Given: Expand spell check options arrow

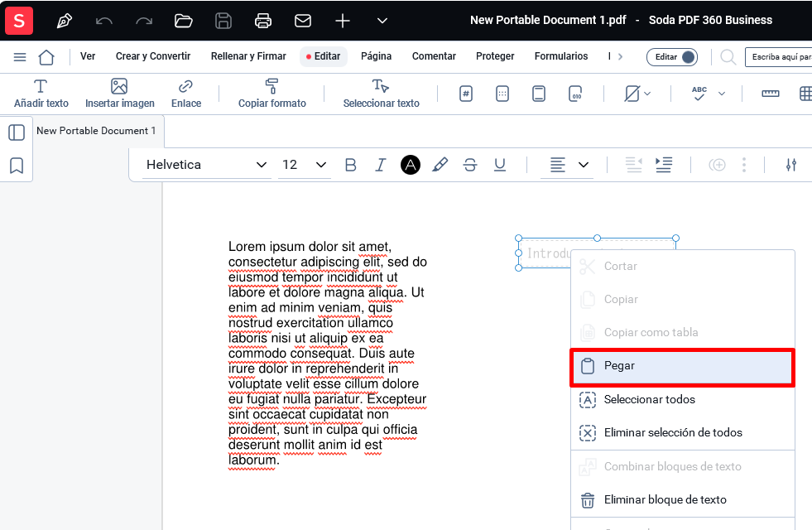Looking at the screenshot, I should 722,94.
